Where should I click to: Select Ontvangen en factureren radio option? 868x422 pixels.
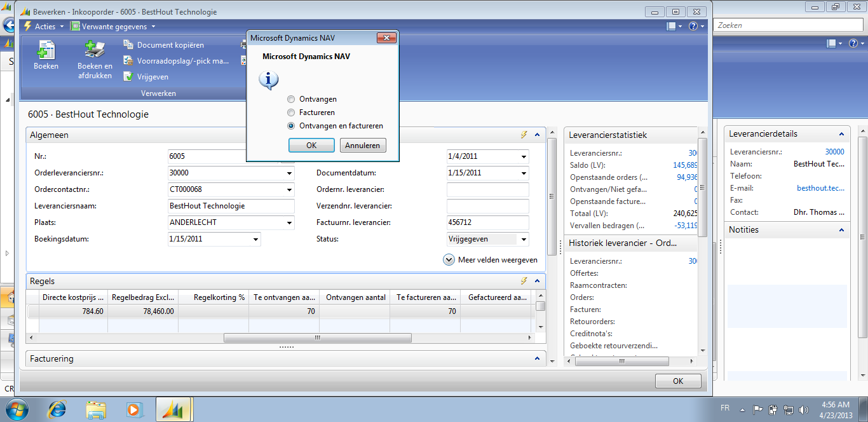[291, 126]
